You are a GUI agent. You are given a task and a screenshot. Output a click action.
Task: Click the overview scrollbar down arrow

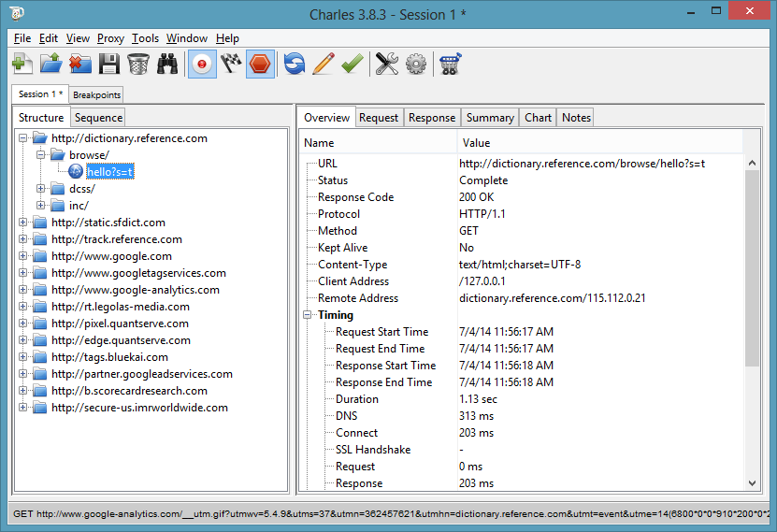[x=753, y=483]
